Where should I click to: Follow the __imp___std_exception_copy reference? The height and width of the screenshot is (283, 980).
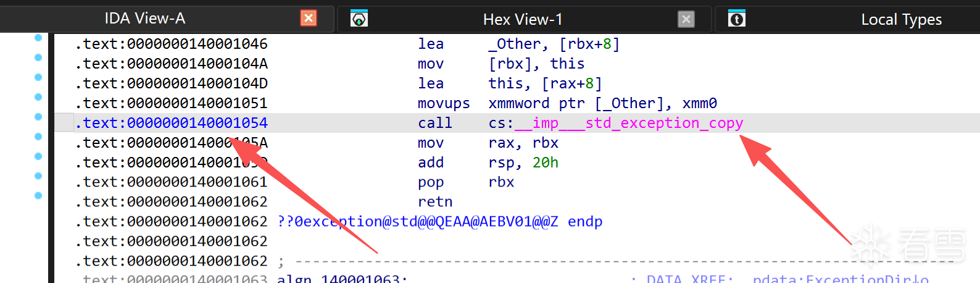click(x=629, y=123)
